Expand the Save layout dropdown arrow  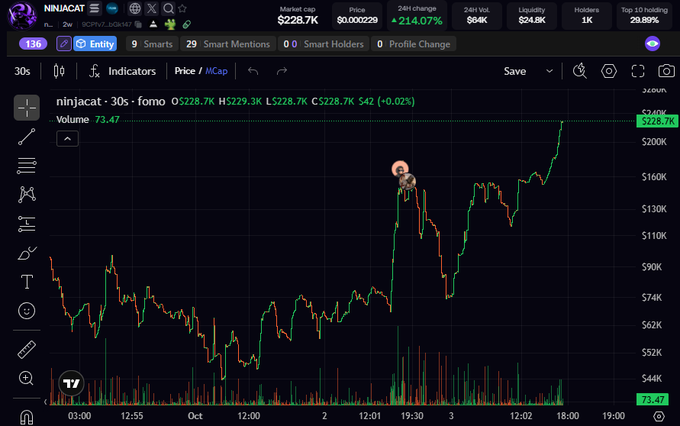click(x=549, y=71)
